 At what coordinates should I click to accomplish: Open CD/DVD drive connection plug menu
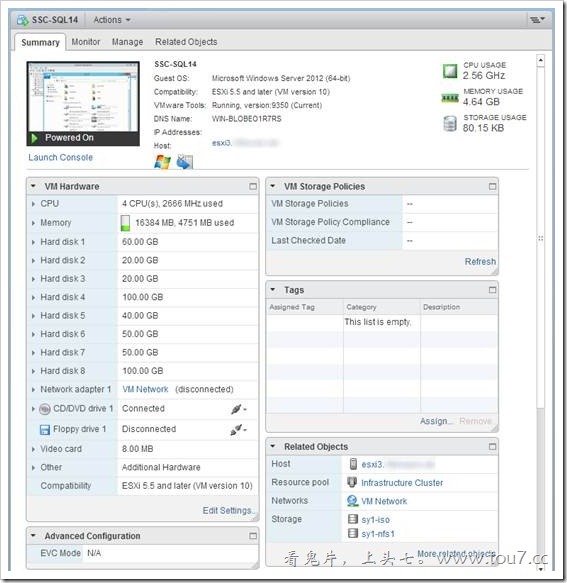point(238,409)
